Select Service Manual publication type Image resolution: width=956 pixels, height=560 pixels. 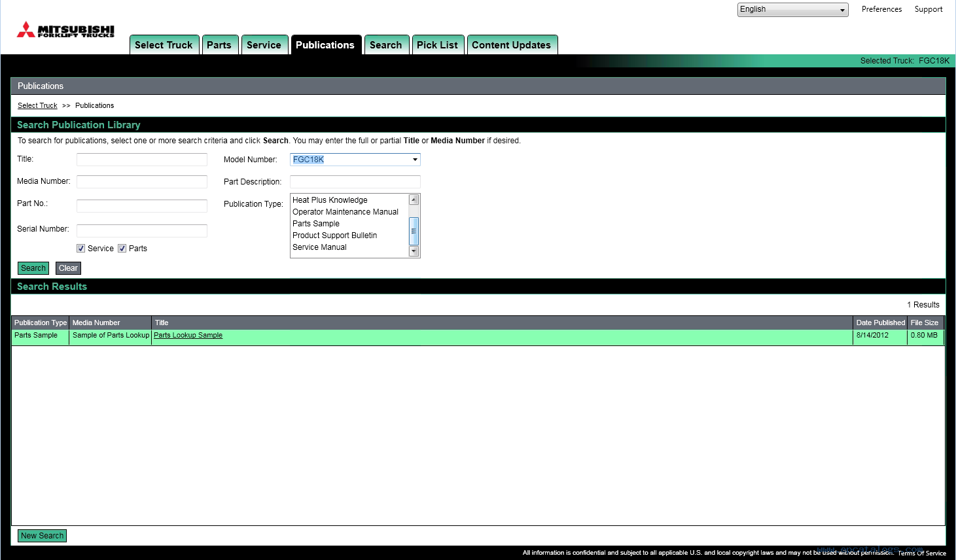[320, 247]
